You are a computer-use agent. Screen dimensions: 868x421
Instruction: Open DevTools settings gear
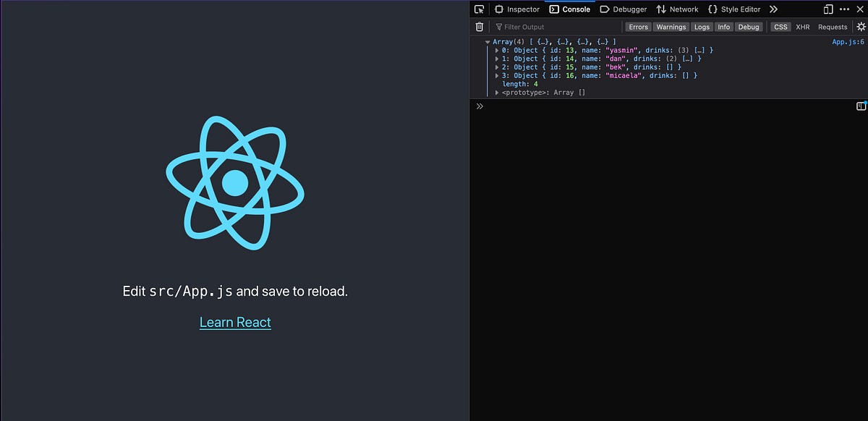(x=862, y=27)
